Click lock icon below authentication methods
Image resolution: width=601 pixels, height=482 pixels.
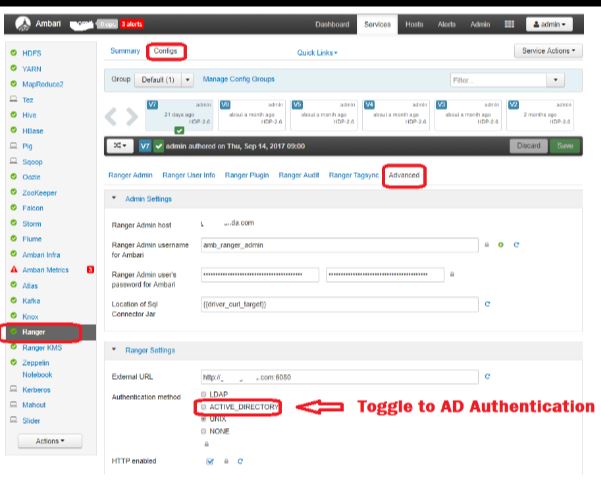click(207, 444)
